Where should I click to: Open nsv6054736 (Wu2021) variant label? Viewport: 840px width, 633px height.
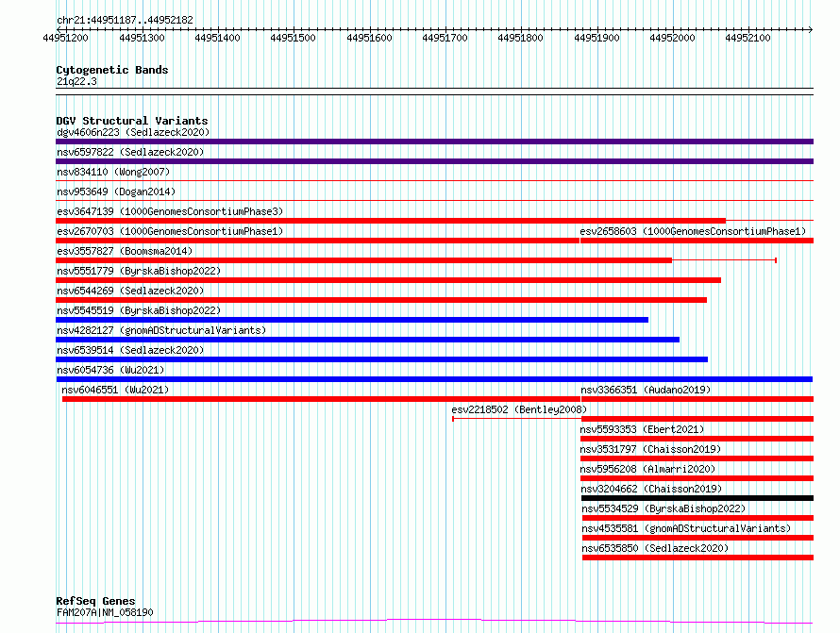tap(110, 370)
